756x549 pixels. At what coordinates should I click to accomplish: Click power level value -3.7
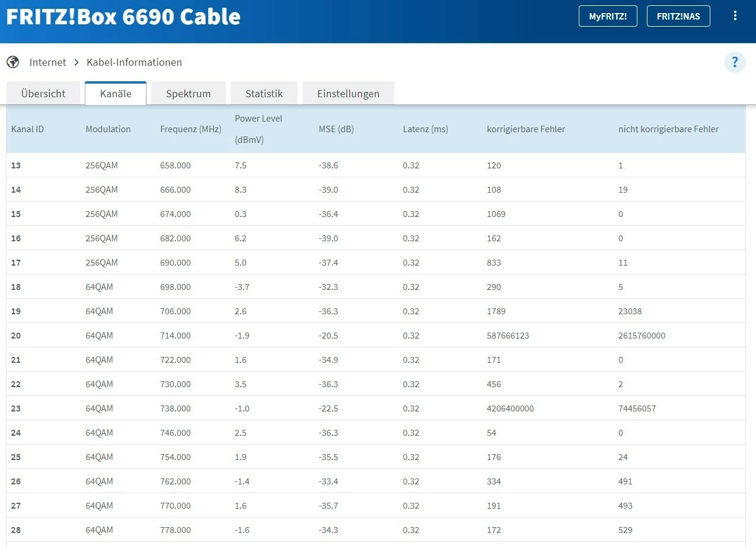(x=242, y=287)
